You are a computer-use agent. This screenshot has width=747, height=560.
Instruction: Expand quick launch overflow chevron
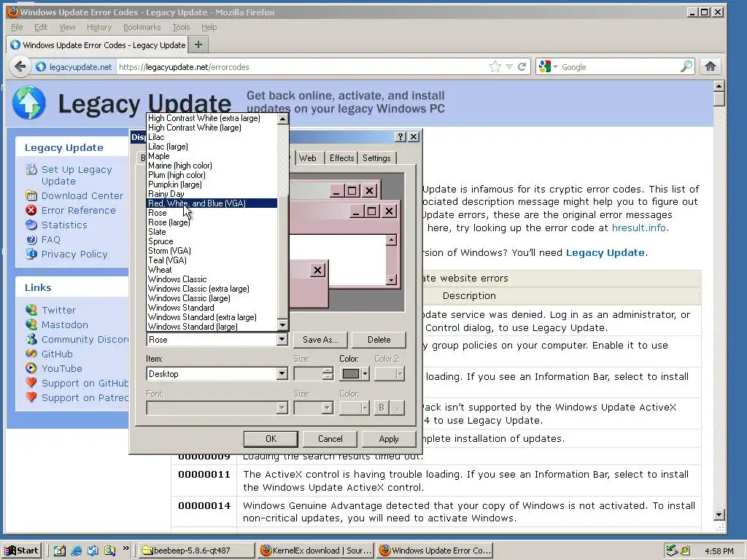(x=125, y=548)
